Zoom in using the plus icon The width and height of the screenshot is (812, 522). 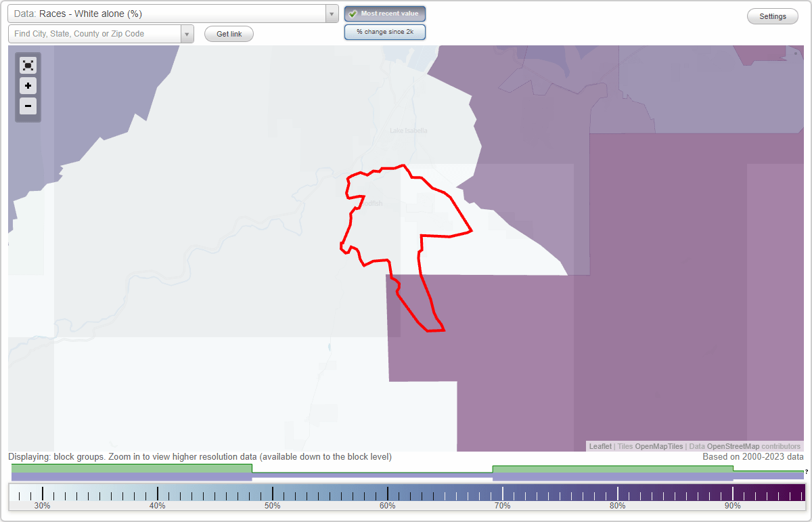(x=28, y=86)
